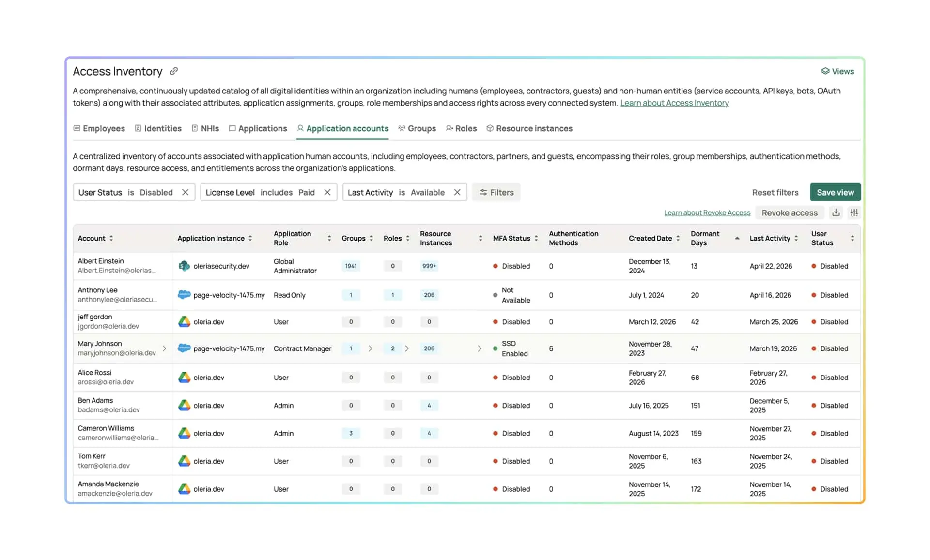Click the Last Activity filter value Available
The height and width of the screenshot is (560, 930).
pos(428,192)
